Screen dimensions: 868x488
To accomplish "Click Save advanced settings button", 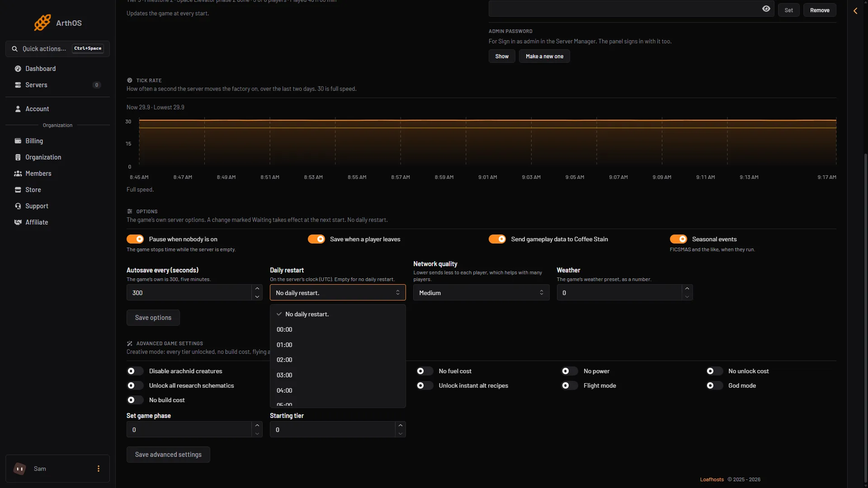I will [x=168, y=455].
